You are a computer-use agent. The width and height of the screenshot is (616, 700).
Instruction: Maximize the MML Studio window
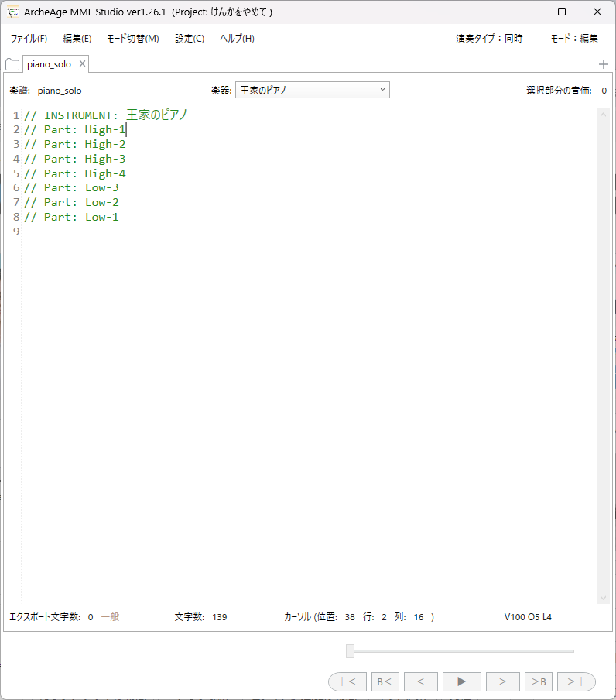pyautogui.click(x=562, y=12)
